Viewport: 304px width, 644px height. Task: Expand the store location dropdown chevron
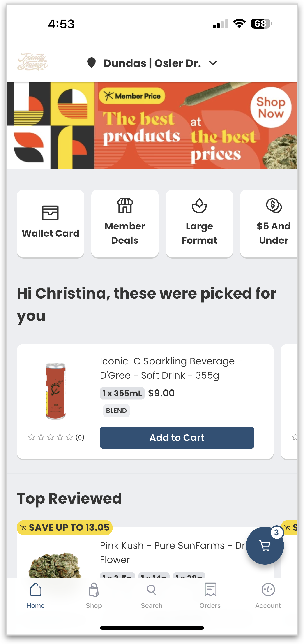tap(213, 63)
